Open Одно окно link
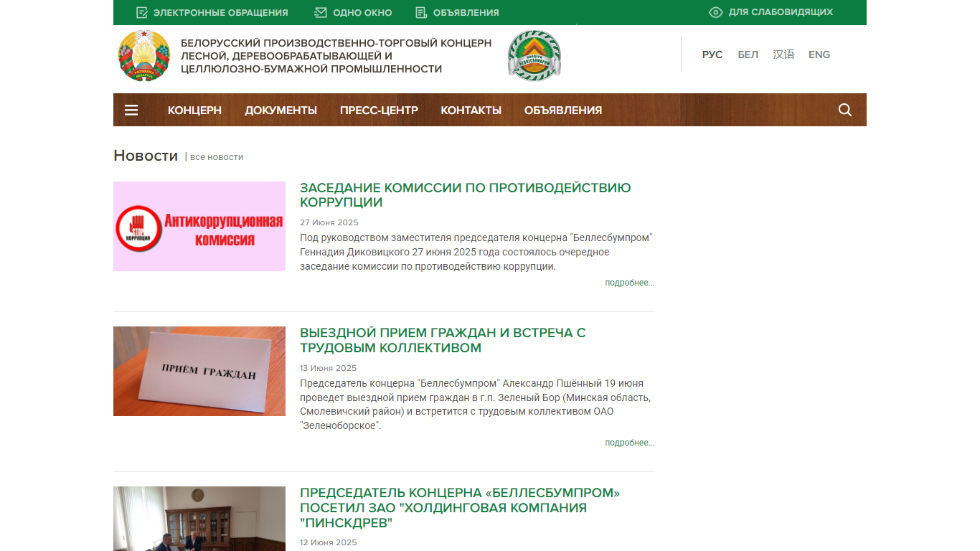980x551 pixels. coord(362,12)
